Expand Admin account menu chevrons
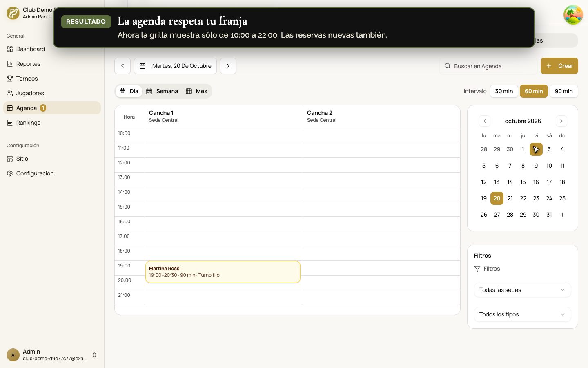The image size is (588, 368). (x=94, y=355)
